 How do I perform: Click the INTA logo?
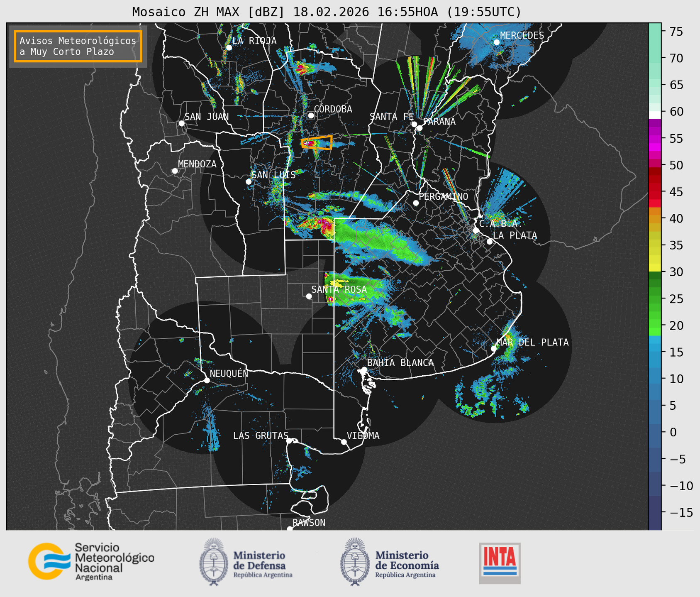coord(500,563)
